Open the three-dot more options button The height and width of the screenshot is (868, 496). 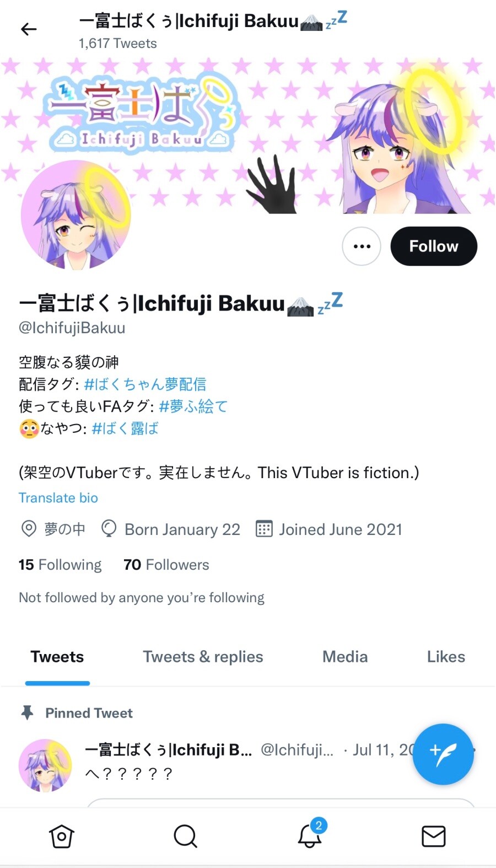click(x=362, y=246)
